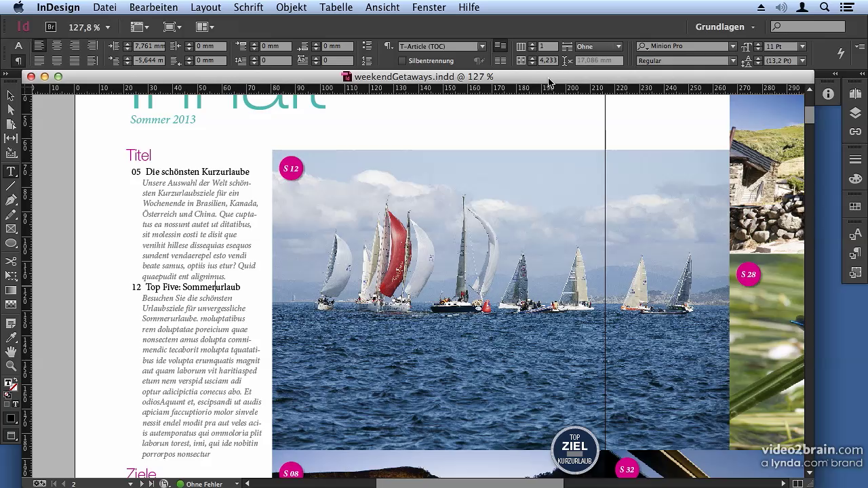Open the view options dropdown
This screenshot has height=488, width=868.
[140, 27]
